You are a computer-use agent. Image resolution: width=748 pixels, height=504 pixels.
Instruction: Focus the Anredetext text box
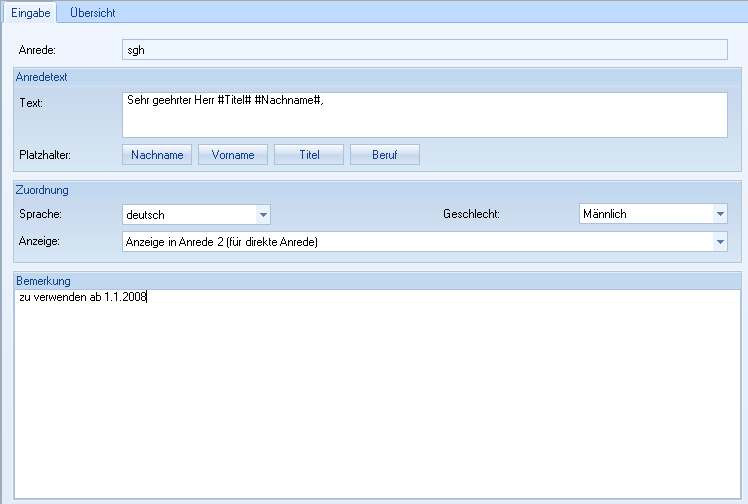pyautogui.click(x=424, y=115)
